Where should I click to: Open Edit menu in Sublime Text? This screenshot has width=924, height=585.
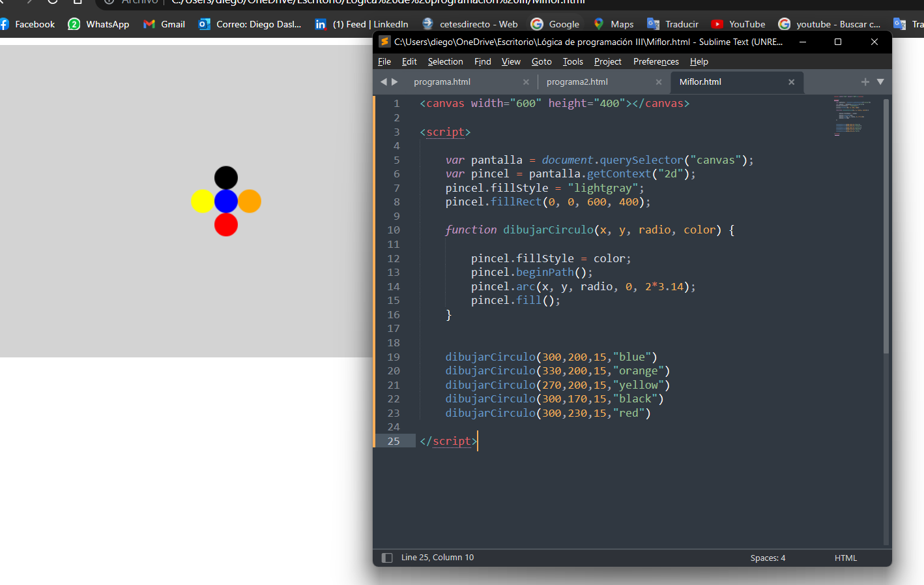tap(409, 61)
